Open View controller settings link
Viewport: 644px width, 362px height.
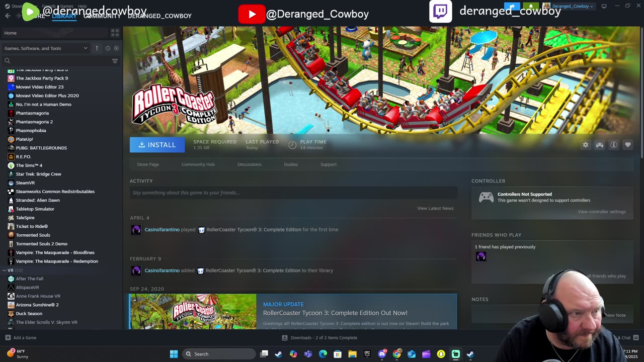[x=602, y=212]
